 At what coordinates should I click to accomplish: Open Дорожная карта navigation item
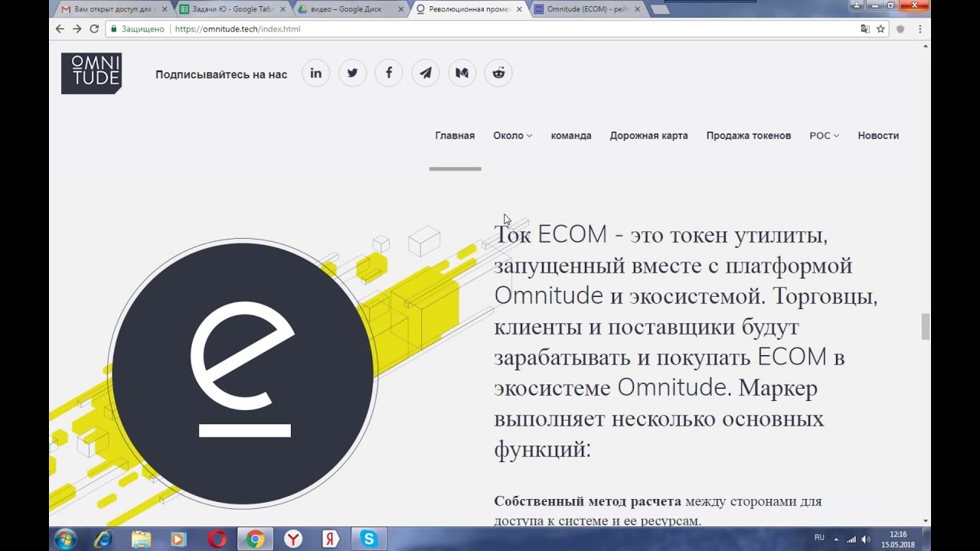(x=648, y=135)
